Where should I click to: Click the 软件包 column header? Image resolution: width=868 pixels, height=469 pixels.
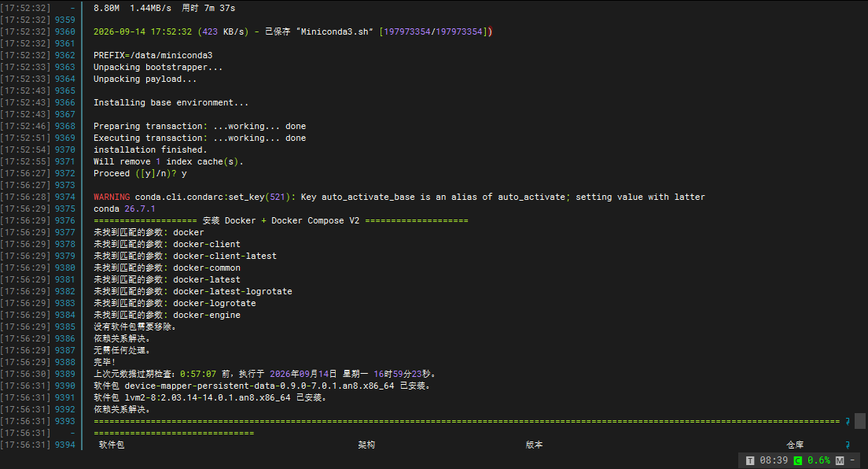click(112, 445)
